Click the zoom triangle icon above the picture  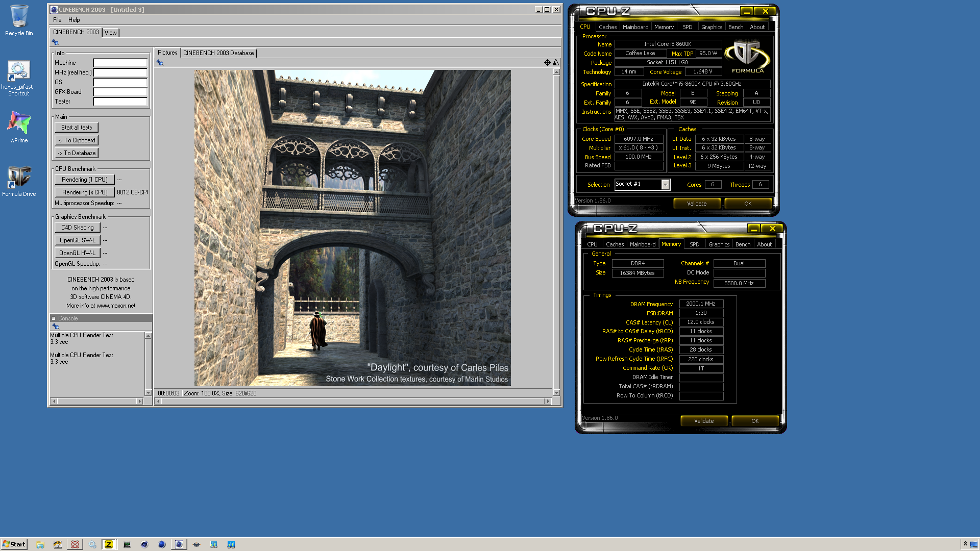556,62
